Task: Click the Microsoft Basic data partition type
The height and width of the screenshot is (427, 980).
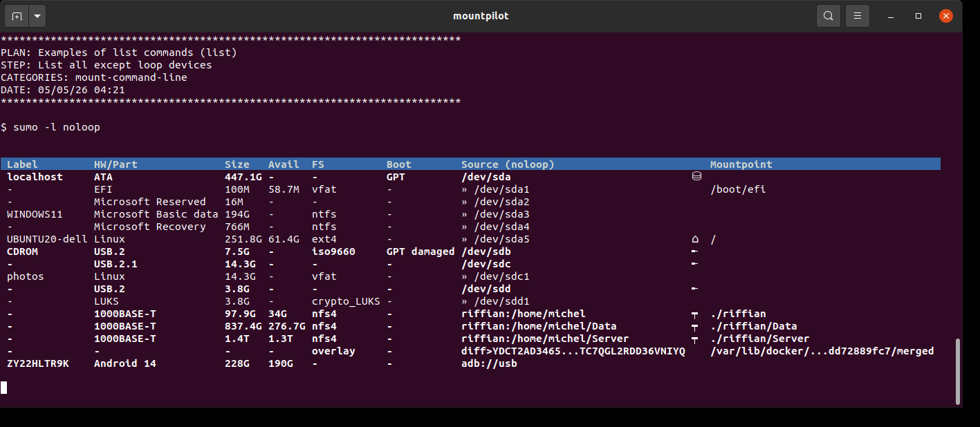Action: point(156,214)
